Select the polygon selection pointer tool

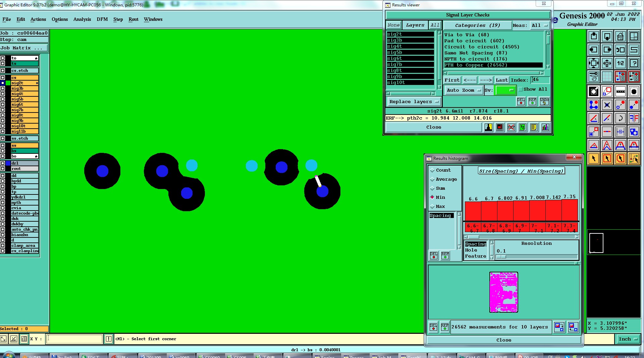pos(620,159)
